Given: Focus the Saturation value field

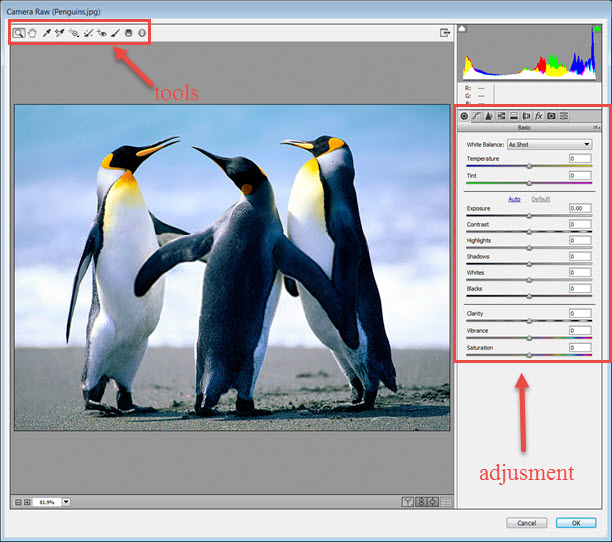Looking at the screenshot, I should (580, 347).
